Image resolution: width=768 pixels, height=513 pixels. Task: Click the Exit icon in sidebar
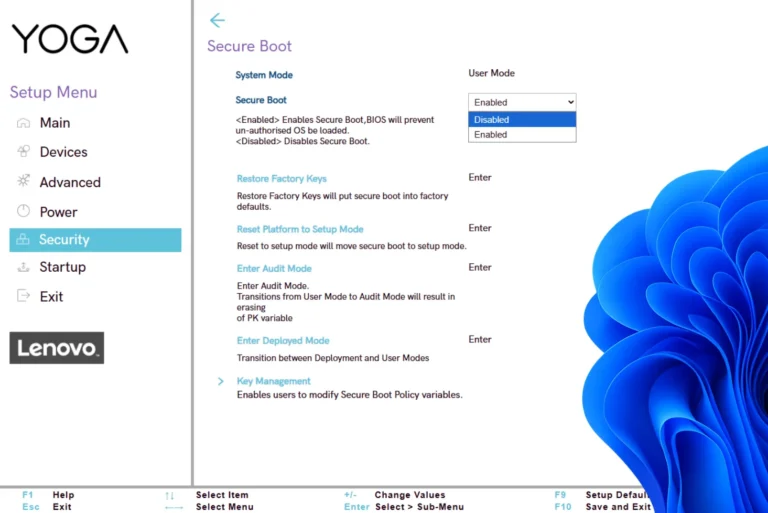coord(24,296)
